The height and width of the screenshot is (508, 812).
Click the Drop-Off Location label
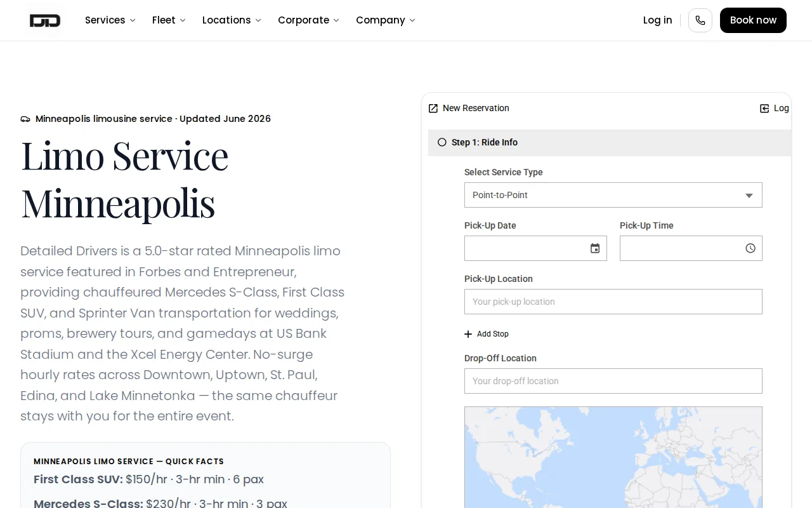(x=501, y=358)
